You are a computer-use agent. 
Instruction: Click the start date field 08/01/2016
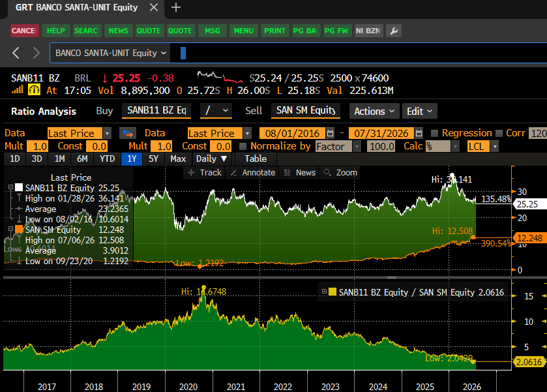292,133
